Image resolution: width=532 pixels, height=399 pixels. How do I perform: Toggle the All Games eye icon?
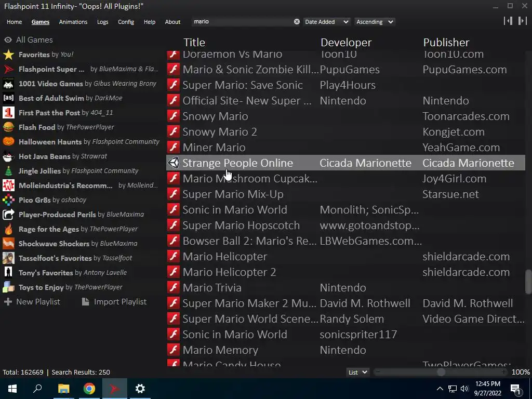(8, 39)
